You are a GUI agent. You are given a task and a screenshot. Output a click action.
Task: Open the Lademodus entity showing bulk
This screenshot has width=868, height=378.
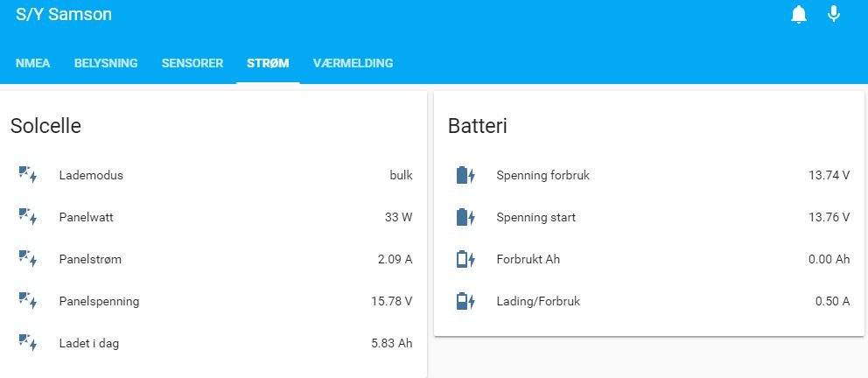[x=214, y=176]
